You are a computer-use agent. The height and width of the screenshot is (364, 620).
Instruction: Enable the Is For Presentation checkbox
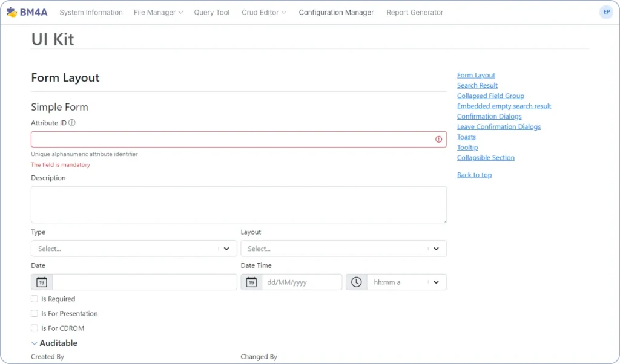[35, 313]
